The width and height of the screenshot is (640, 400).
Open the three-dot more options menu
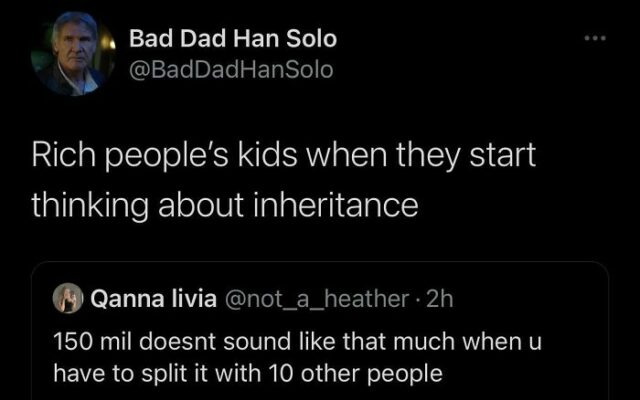(598, 39)
